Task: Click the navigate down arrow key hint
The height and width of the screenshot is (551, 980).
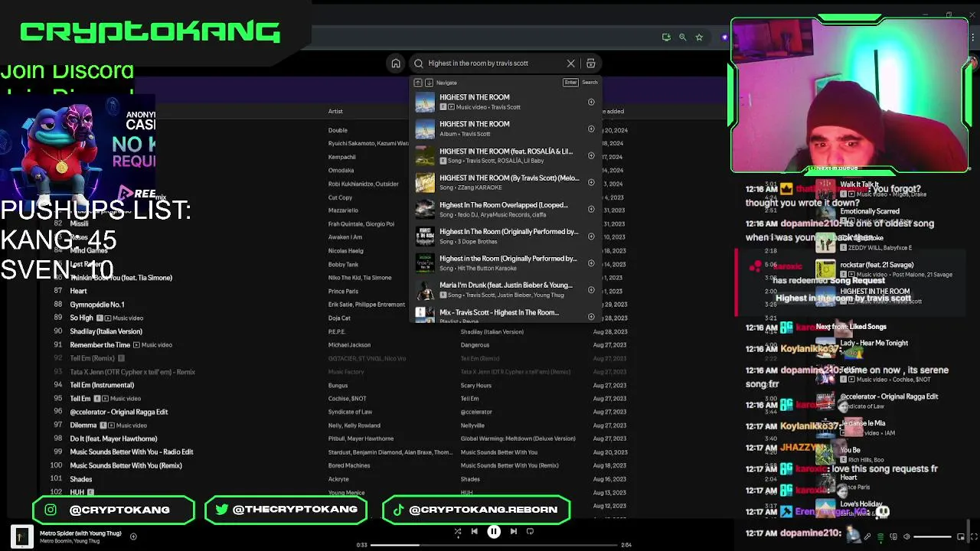Action: (x=429, y=83)
